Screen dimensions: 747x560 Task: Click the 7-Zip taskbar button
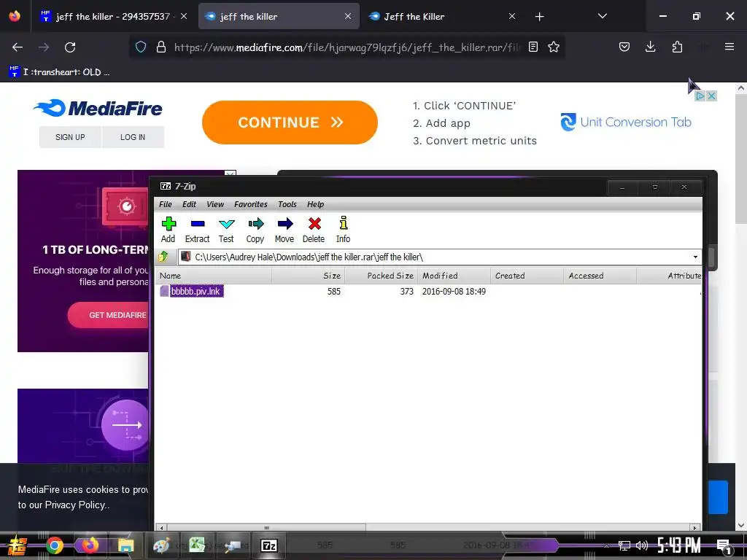pos(268,545)
